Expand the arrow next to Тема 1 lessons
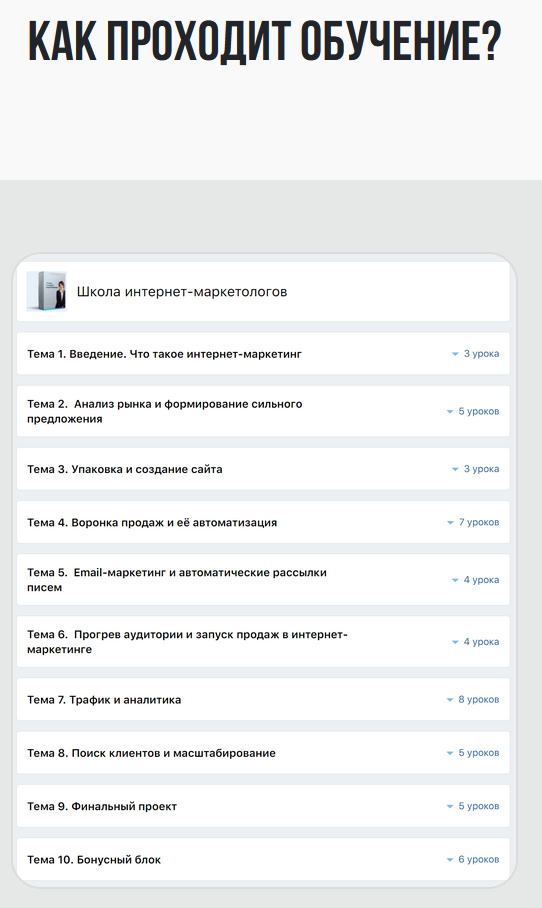This screenshot has width=542, height=908. 455,354
